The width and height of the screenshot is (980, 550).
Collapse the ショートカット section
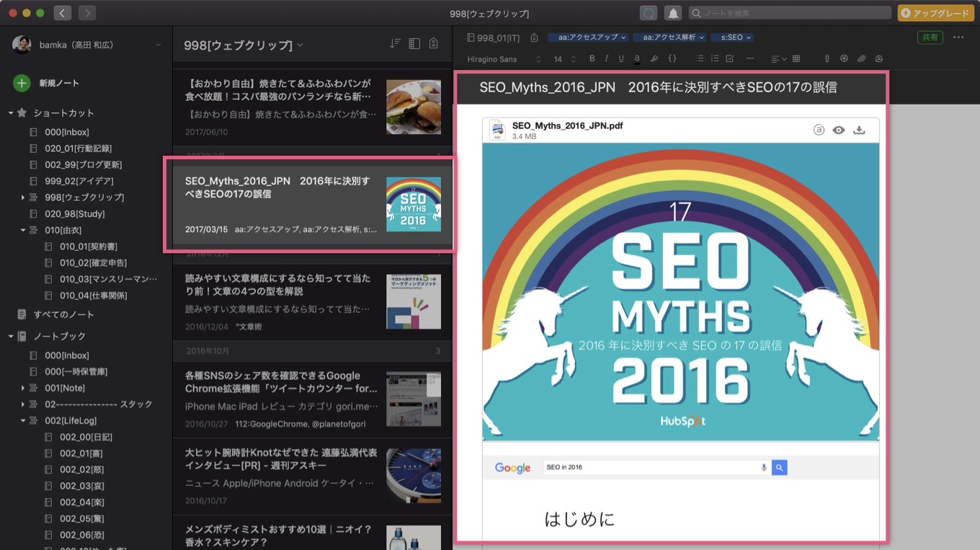[11, 113]
